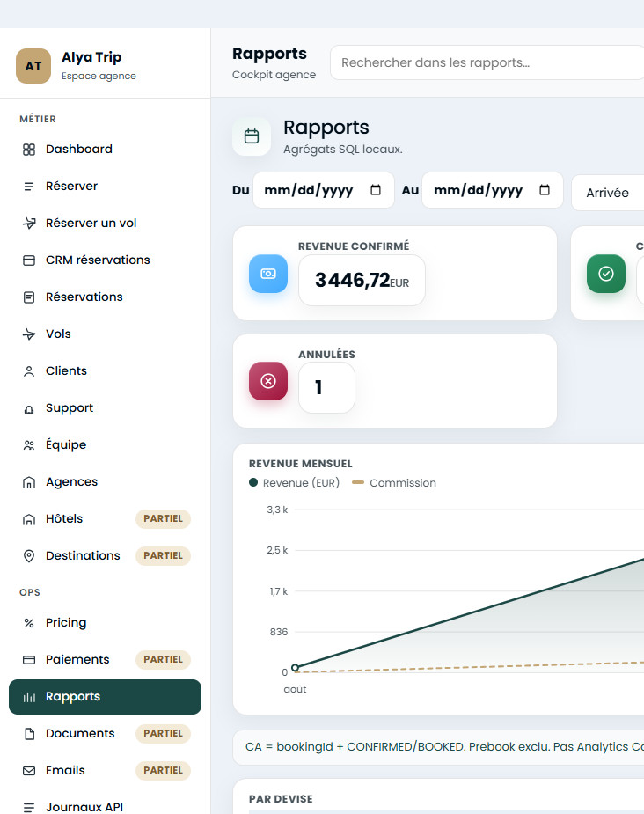
Task: Click the Au date input field
Action: (493, 190)
